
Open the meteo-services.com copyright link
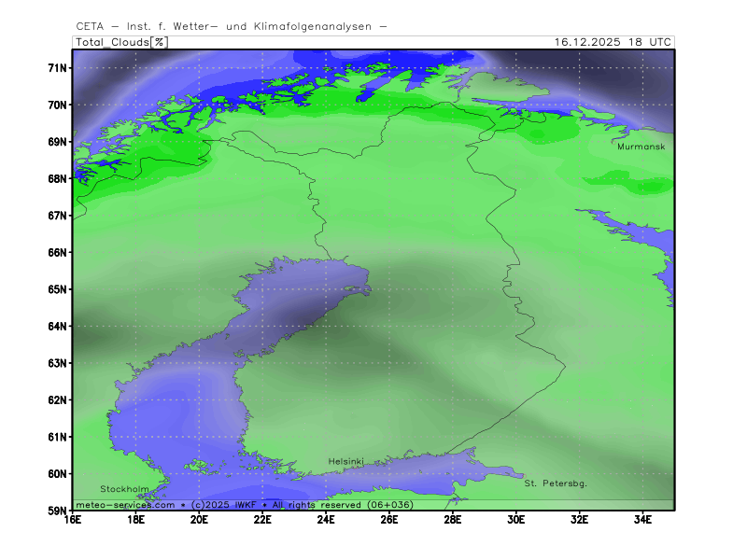tap(125, 504)
